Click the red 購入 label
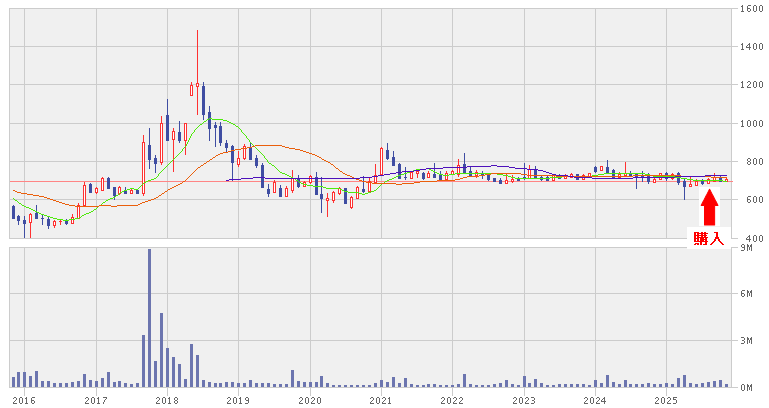Image resolution: width=769 pixels, height=408 pixels. pyautogui.click(x=709, y=239)
